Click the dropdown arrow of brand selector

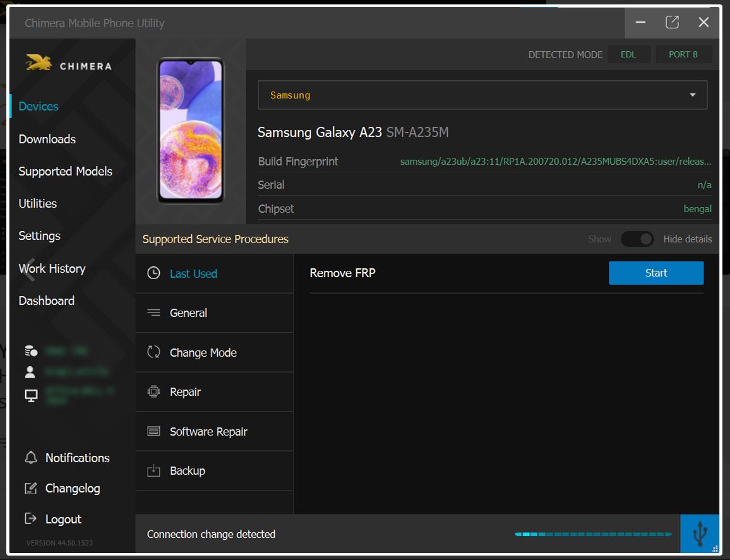click(692, 95)
